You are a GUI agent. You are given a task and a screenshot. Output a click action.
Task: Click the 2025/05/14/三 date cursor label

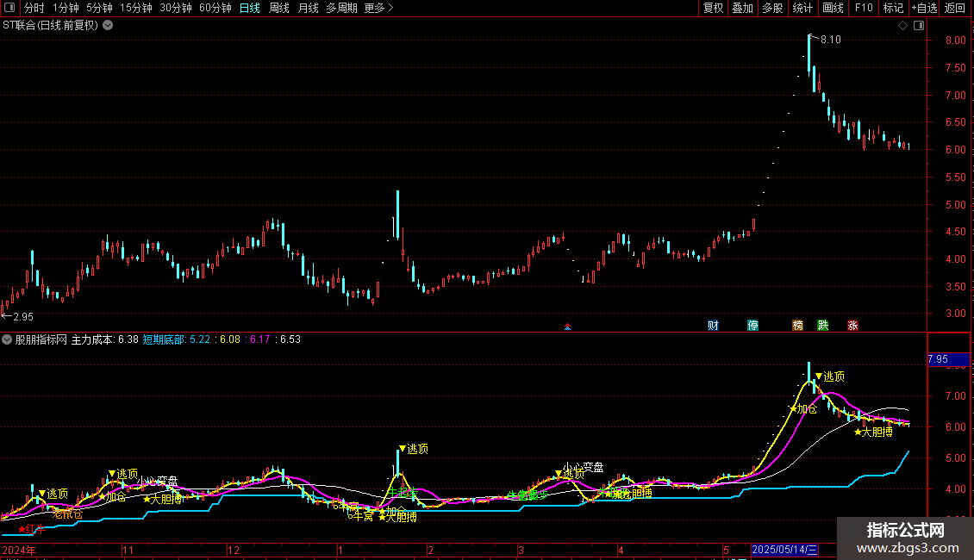click(784, 550)
